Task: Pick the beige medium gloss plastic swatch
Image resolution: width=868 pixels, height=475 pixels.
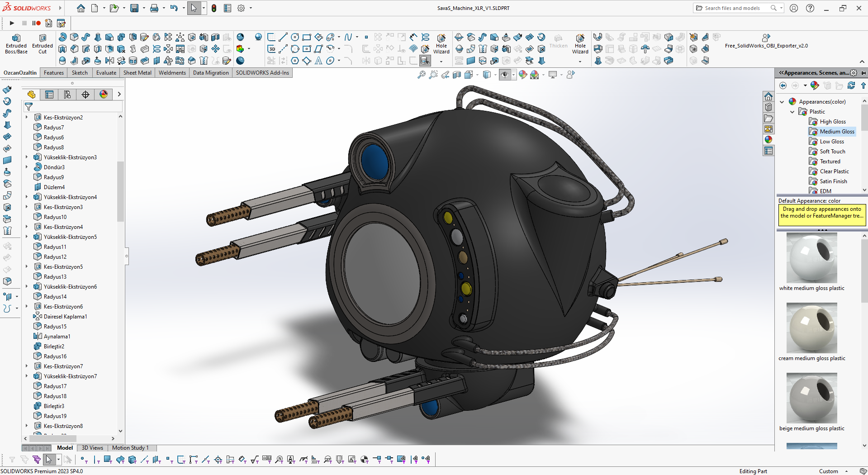Action: (812, 398)
